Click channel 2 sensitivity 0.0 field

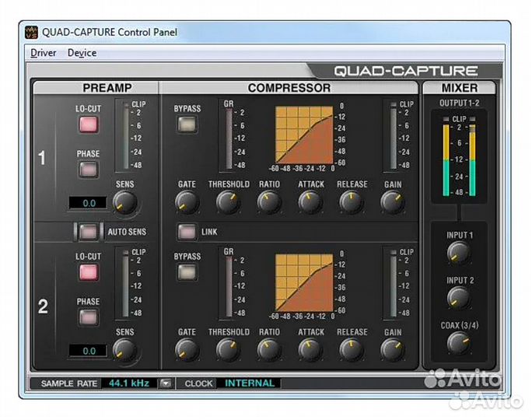coord(88,351)
